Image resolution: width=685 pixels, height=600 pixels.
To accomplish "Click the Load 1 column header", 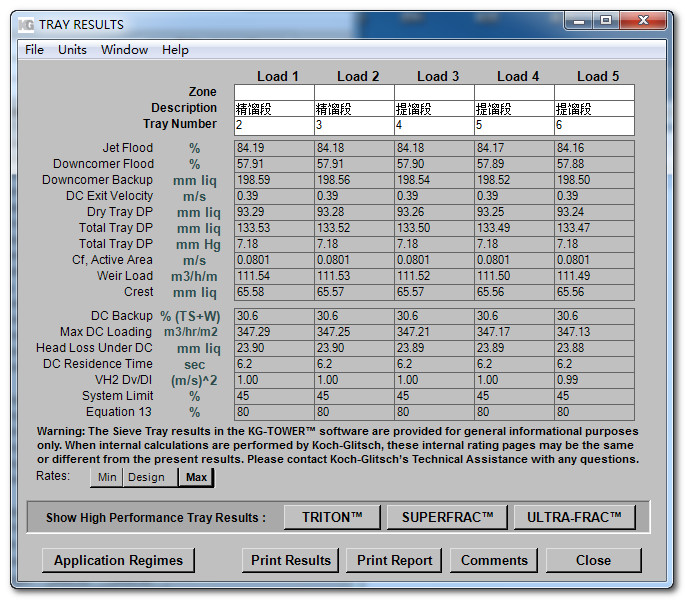I will tap(277, 76).
